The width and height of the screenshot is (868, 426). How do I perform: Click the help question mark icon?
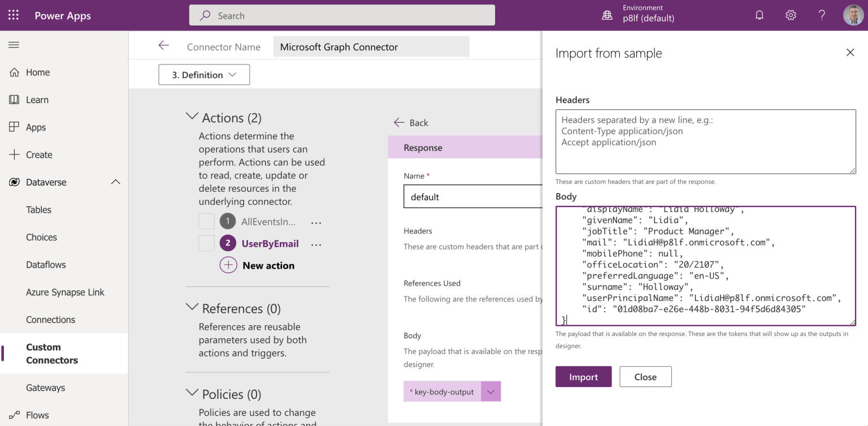tap(822, 15)
